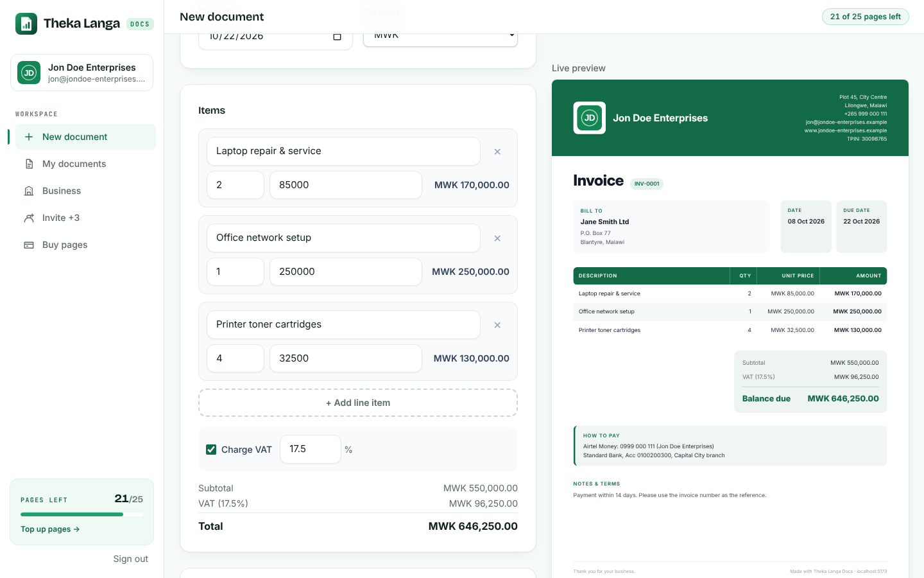
Task: Edit the Printer toner cartridges description field
Action: pyautogui.click(x=343, y=324)
